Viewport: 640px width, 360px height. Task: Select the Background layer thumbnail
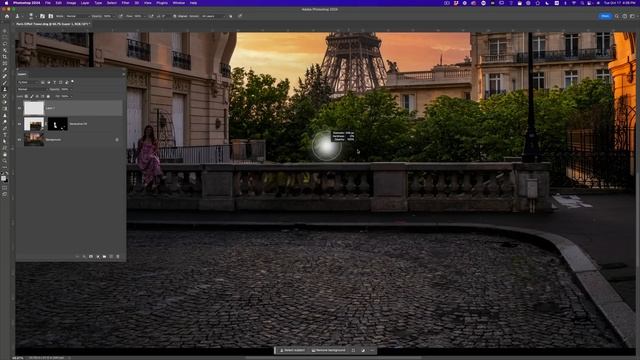pos(33,140)
